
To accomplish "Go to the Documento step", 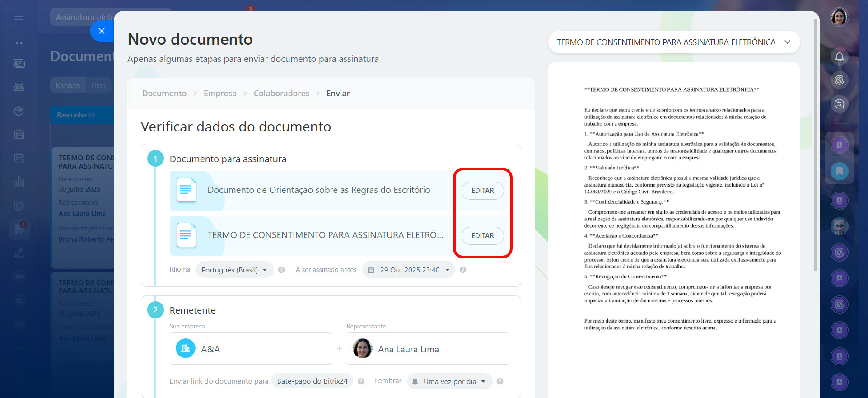I will 164,93.
